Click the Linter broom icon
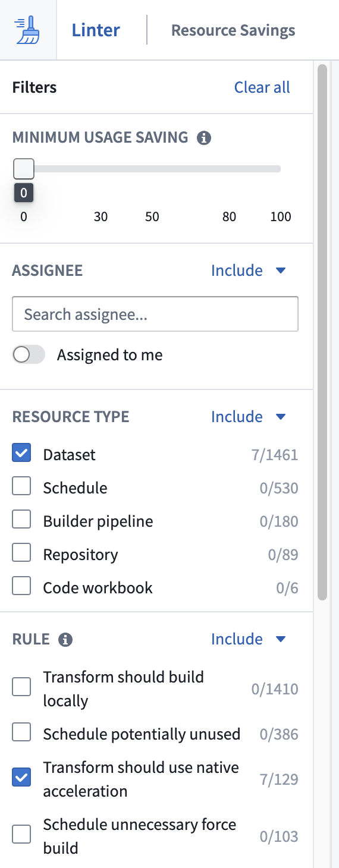This screenshot has width=339, height=868. 28,30
